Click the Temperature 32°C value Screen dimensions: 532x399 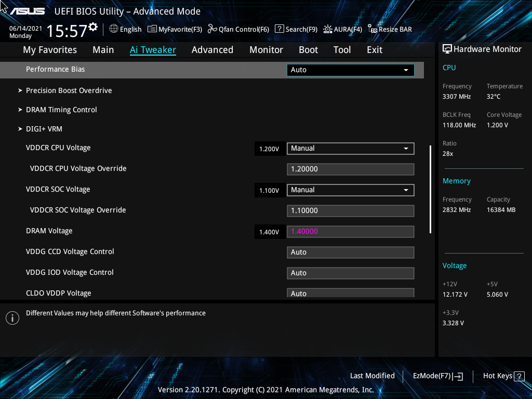[494, 97]
